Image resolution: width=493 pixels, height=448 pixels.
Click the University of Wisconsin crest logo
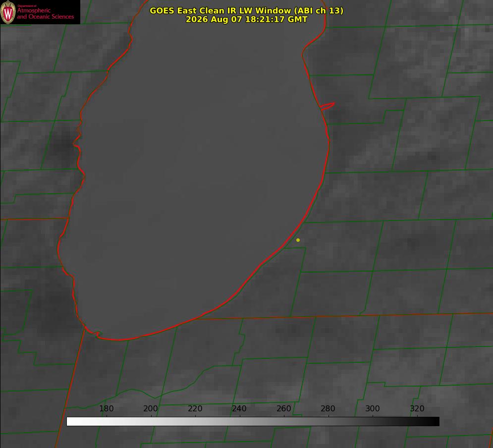pyautogui.click(x=8, y=12)
